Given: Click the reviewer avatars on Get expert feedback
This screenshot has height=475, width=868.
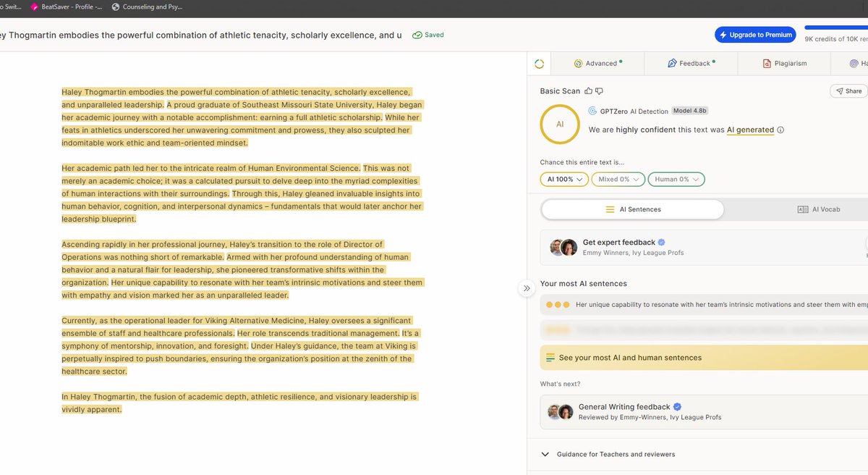Looking at the screenshot, I should tap(563, 247).
